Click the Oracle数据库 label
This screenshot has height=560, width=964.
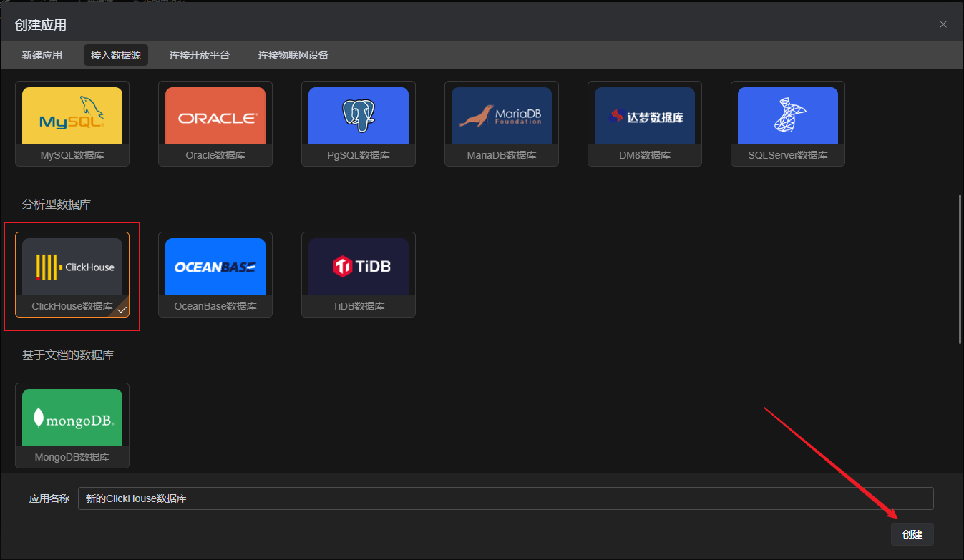coord(215,155)
